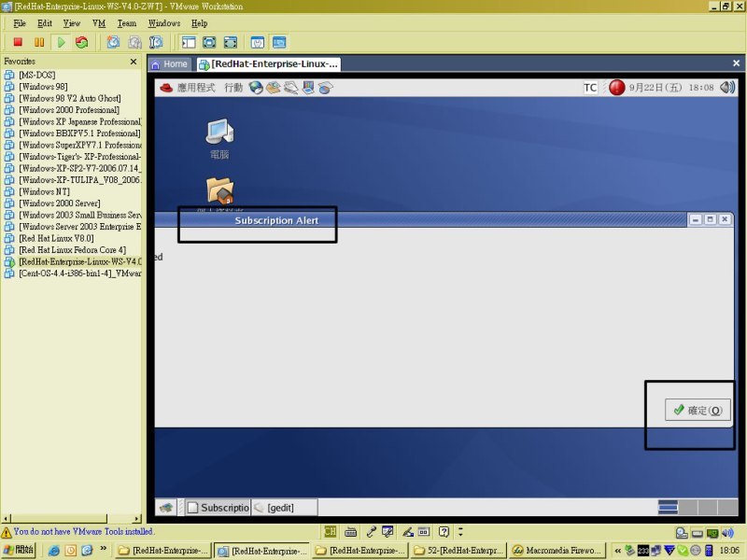Open the 應用程式 (Applications) GNOME menu
Image resolution: width=747 pixels, height=560 pixels.
pyautogui.click(x=196, y=88)
